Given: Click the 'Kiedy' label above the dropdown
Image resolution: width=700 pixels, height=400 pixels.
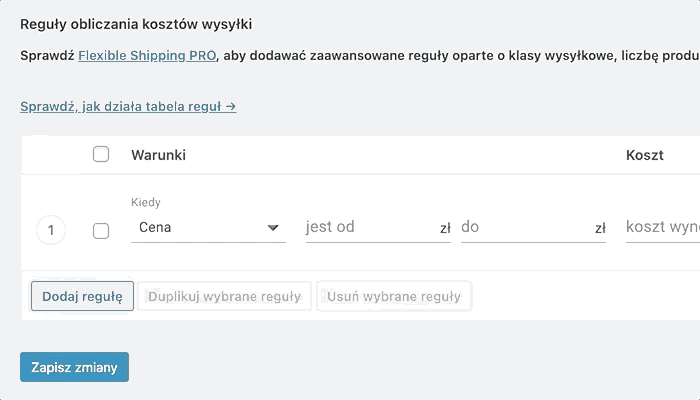Looking at the screenshot, I should [x=146, y=203].
